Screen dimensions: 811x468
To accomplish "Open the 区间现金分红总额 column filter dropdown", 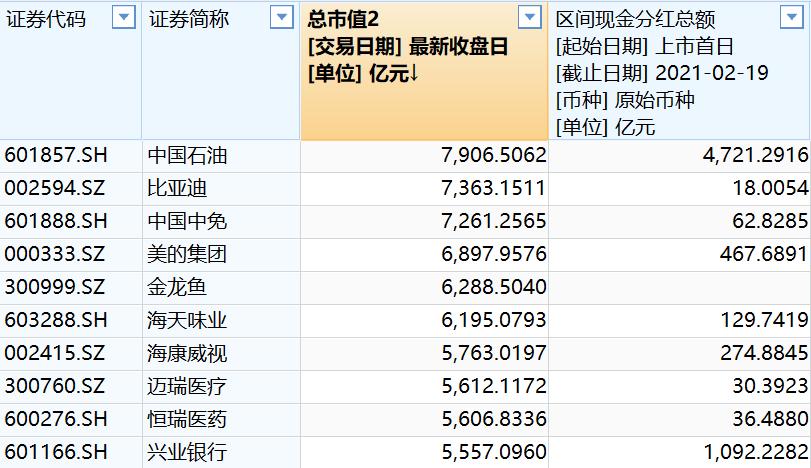I will 791,18.
